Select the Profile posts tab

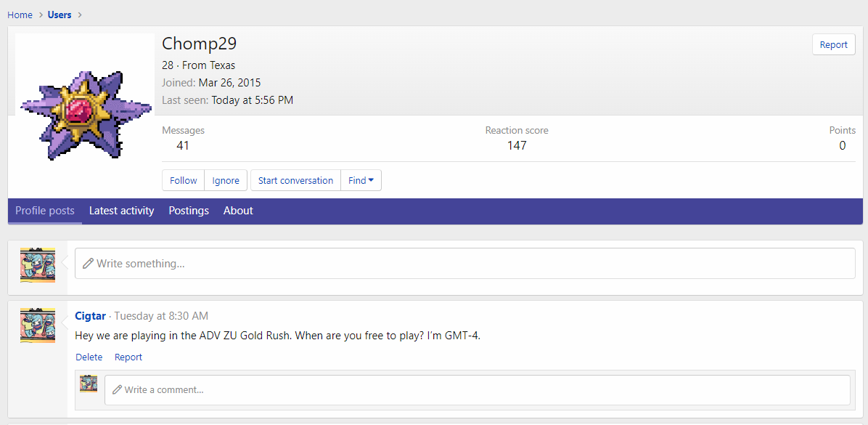pyautogui.click(x=45, y=211)
